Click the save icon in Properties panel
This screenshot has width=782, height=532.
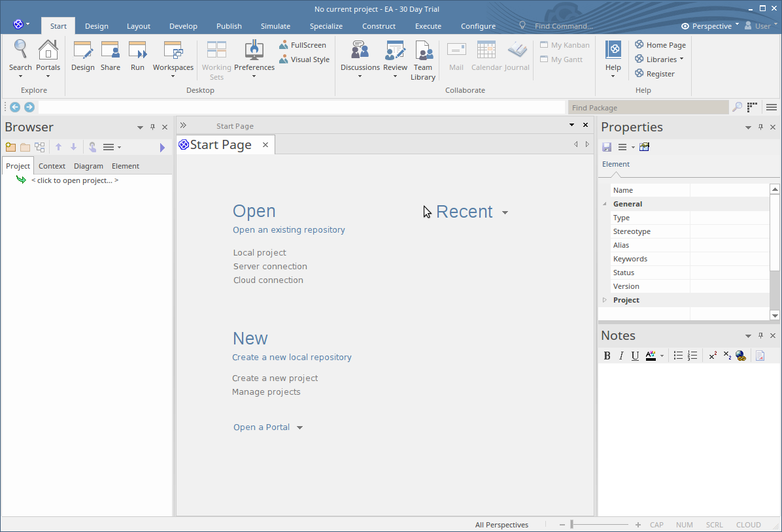click(x=606, y=146)
